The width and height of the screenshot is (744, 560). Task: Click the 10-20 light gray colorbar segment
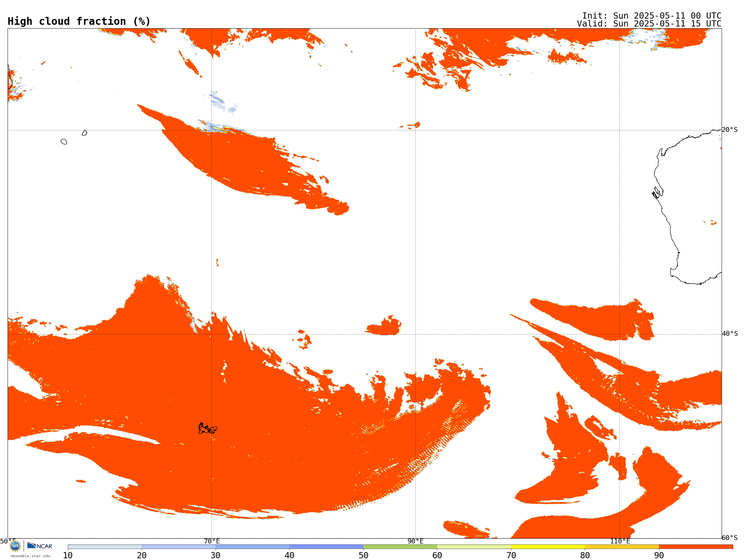[105, 547]
